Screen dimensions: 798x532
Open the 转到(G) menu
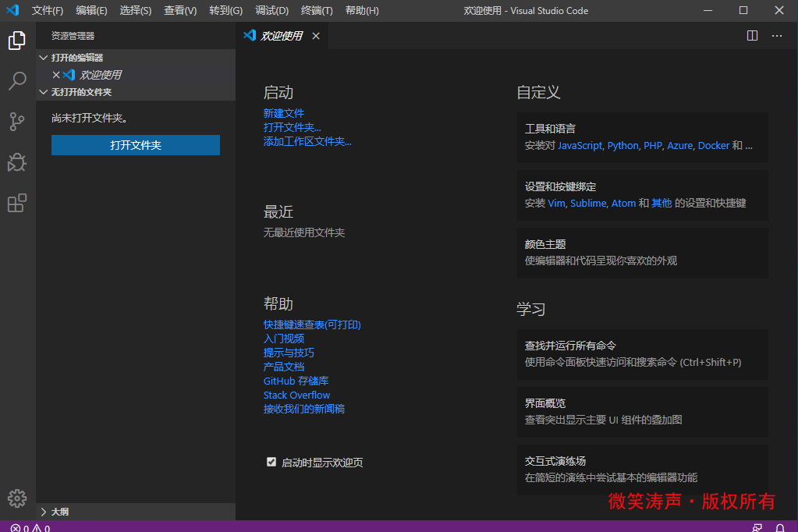tap(225, 11)
